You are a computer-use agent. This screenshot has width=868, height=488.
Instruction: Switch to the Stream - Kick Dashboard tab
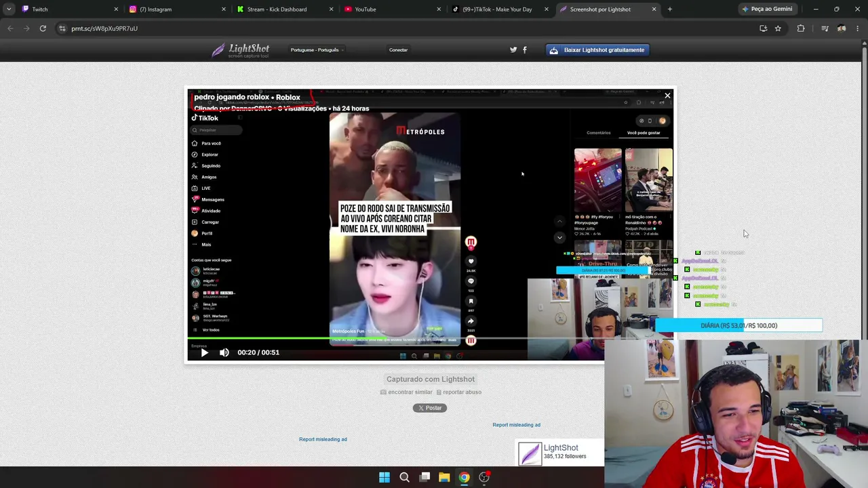[x=285, y=9]
